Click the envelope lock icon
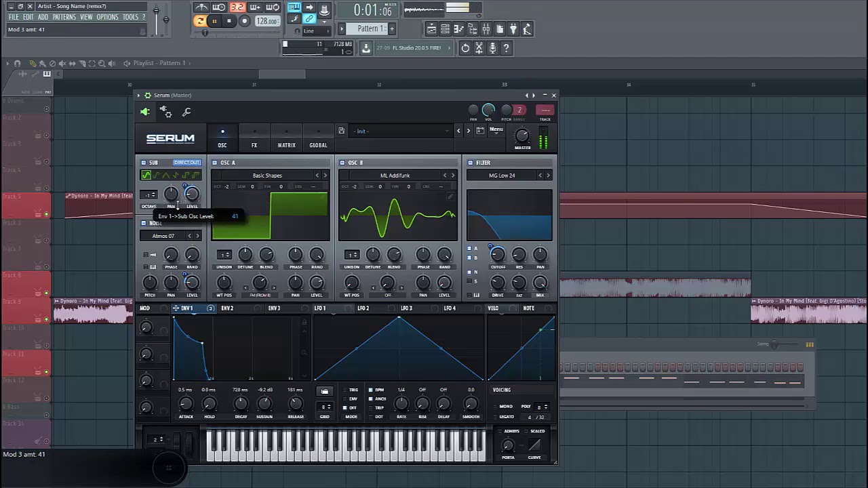Screen dimensions: 868x488 [x=304, y=322]
